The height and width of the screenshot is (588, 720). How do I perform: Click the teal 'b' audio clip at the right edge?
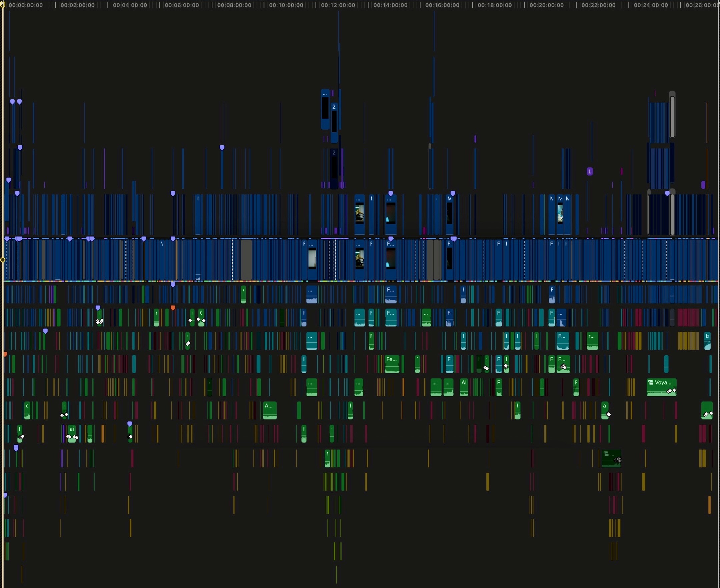click(707, 341)
